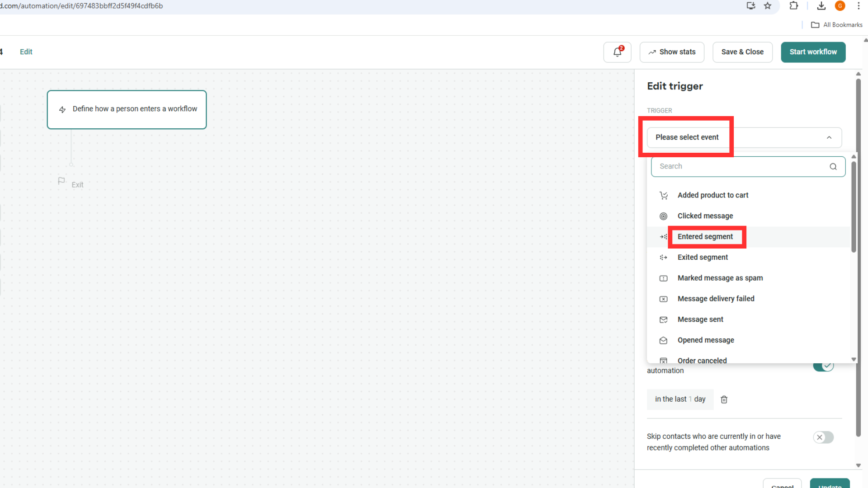Viewport: 868px width, 488px height.
Task: Open the browser downloads icon
Action: (821, 6)
